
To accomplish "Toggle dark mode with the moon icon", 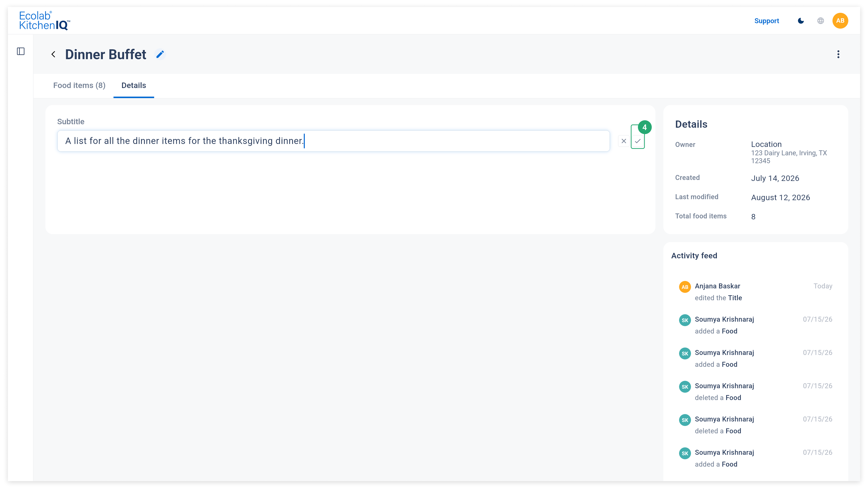I will [801, 21].
